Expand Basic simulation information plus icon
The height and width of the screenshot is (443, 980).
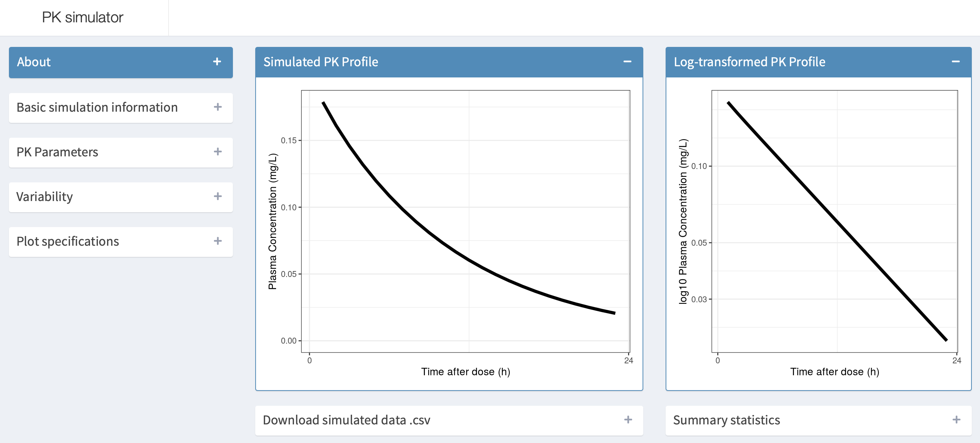[x=218, y=107]
